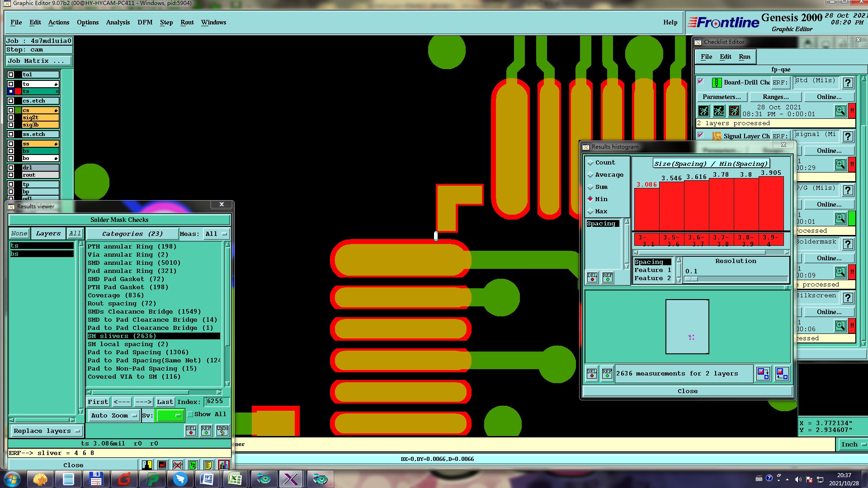Toggle checkbox for layer sig2t
868x488 pixels.
[11, 117]
